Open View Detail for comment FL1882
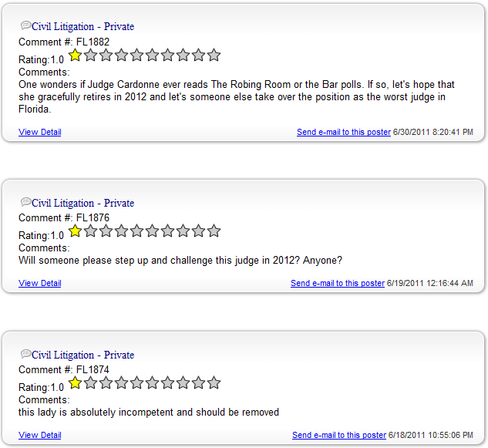488x448 pixels. (x=40, y=132)
